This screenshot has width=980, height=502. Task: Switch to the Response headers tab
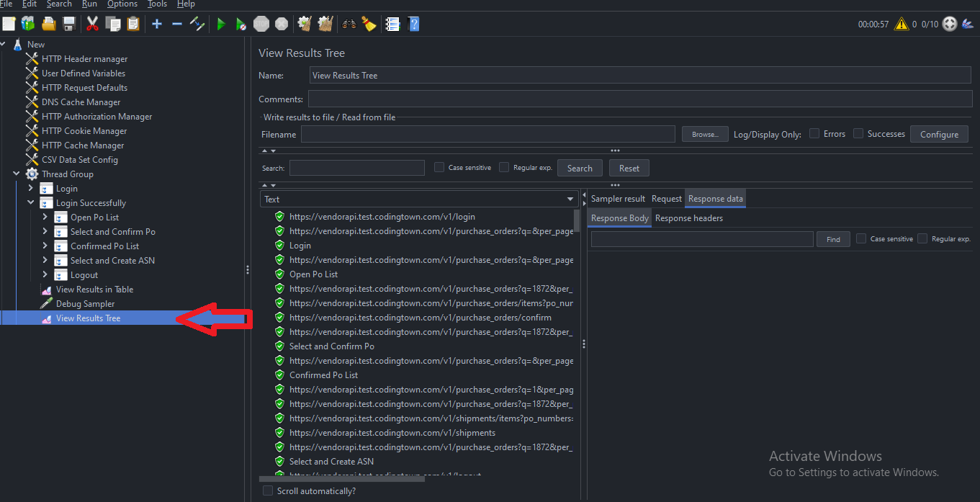(689, 218)
